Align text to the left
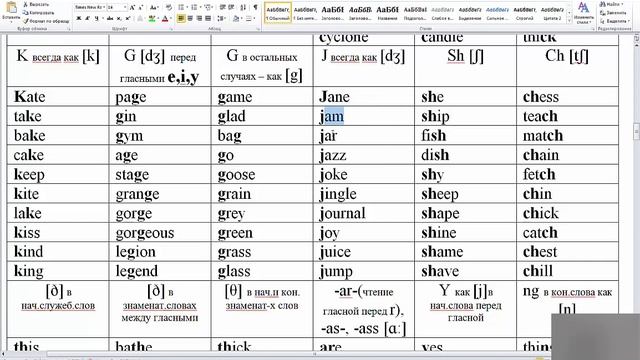This screenshot has width=640, height=360. [x=181, y=18]
